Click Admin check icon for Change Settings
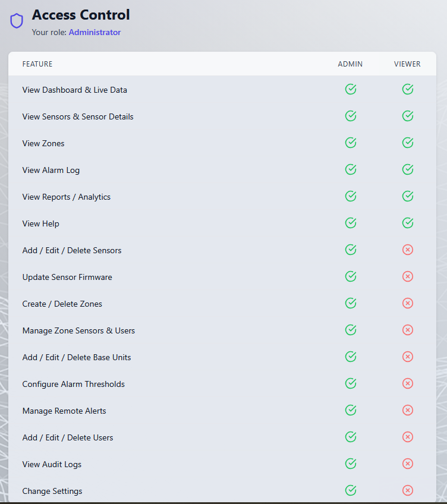 click(x=351, y=490)
